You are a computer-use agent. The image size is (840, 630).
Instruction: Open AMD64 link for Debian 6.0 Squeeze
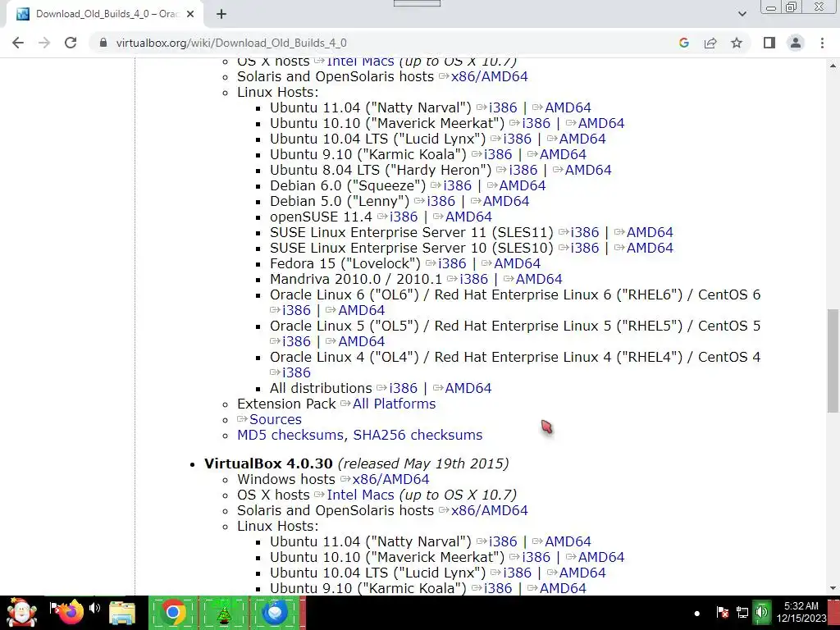(523, 186)
